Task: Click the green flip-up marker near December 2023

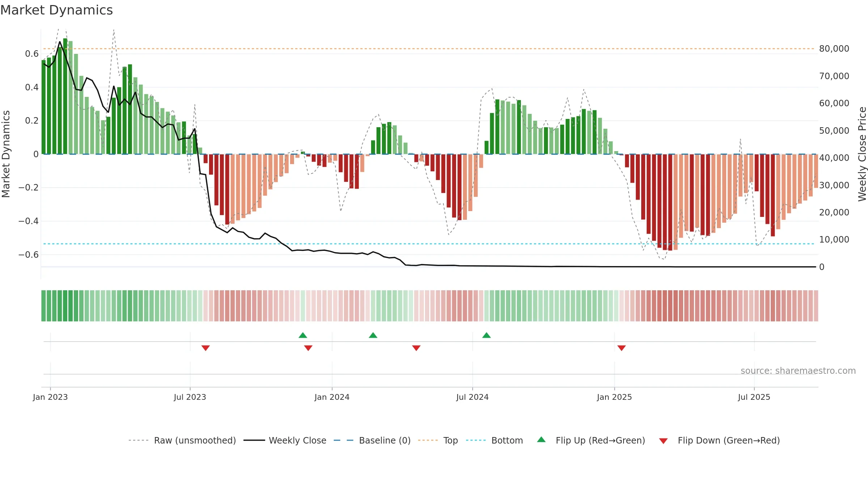Action: [x=303, y=335]
